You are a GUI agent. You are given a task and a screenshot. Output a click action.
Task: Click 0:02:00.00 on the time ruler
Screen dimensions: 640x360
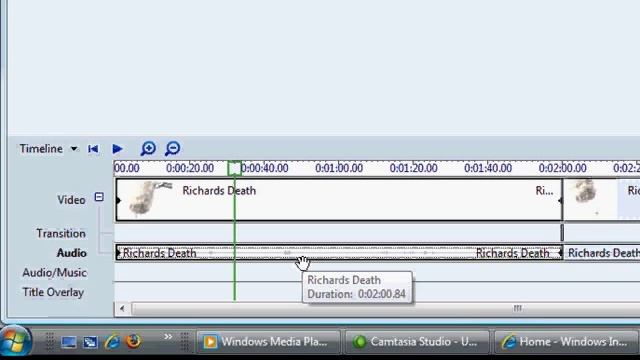point(562,168)
